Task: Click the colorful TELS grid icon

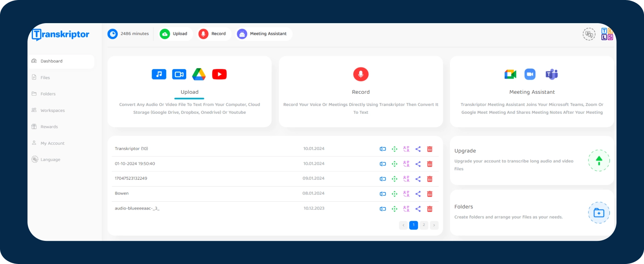Action: point(607,34)
